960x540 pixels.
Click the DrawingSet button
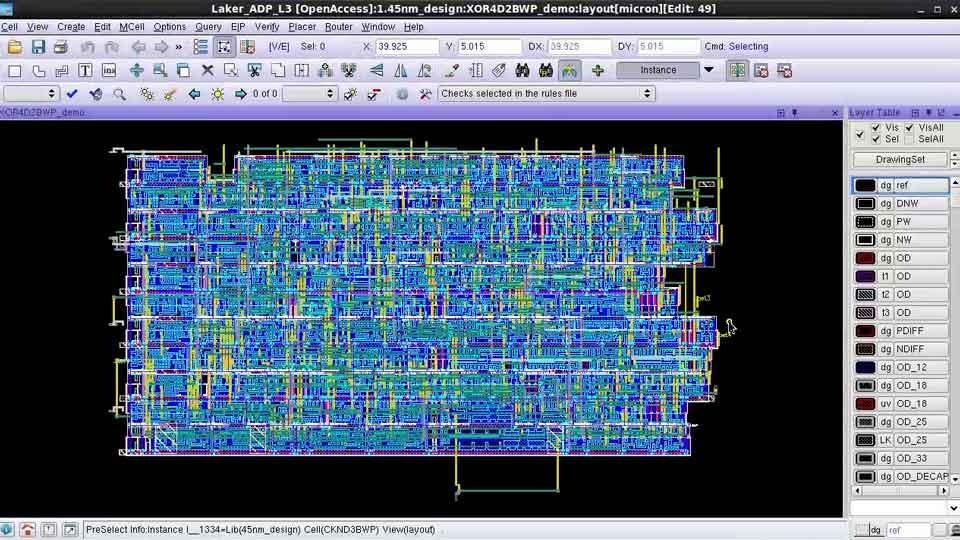[x=900, y=160]
